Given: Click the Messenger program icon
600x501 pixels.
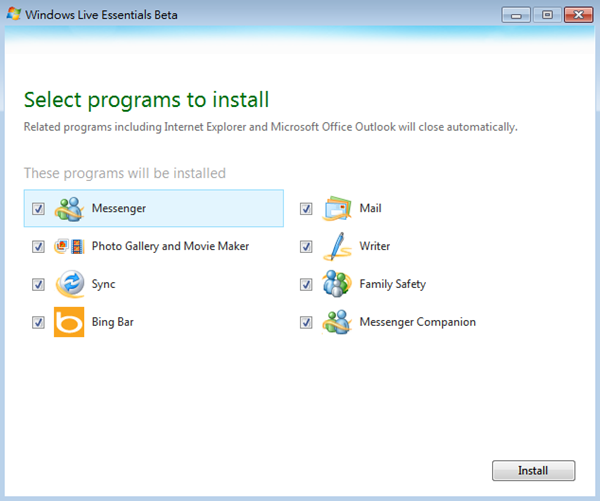Looking at the screenshot, I should (69, 209).
